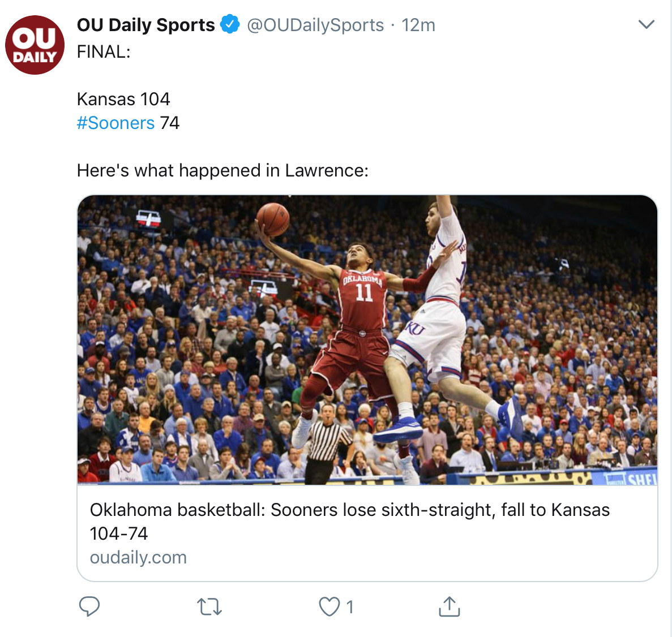672x637 pixels.
Task: Click the score 74 beside #Sooners
Action: coord(170,123)
